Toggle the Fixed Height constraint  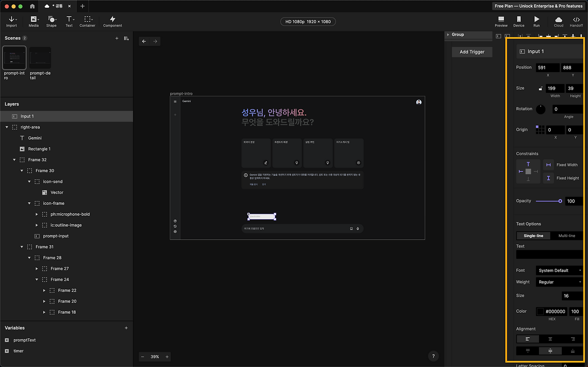point(548,178)
